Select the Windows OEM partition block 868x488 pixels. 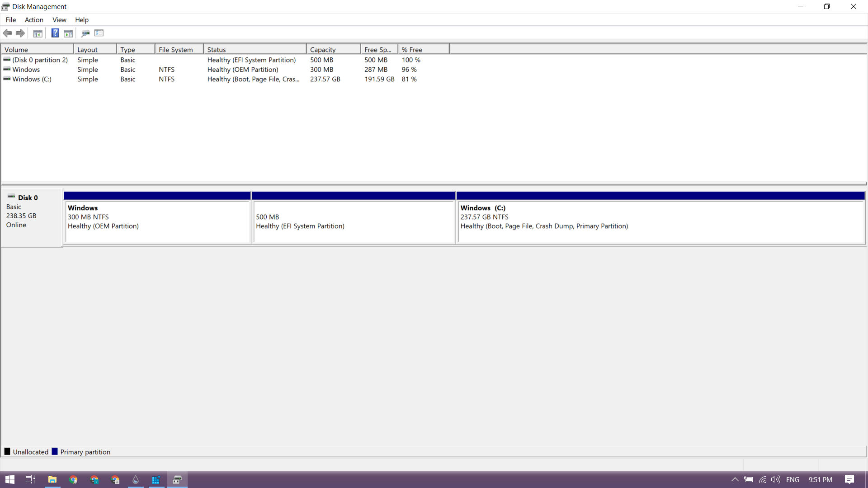[x=157, y=221]
